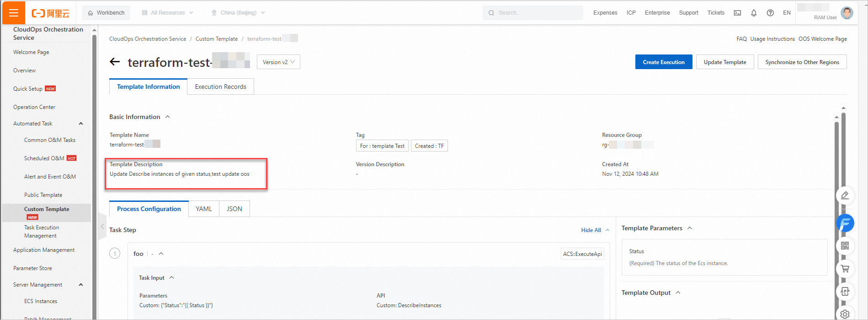Open the Version v2 dropdown
This screenshot has width=868, height=320.
(278, 62)
